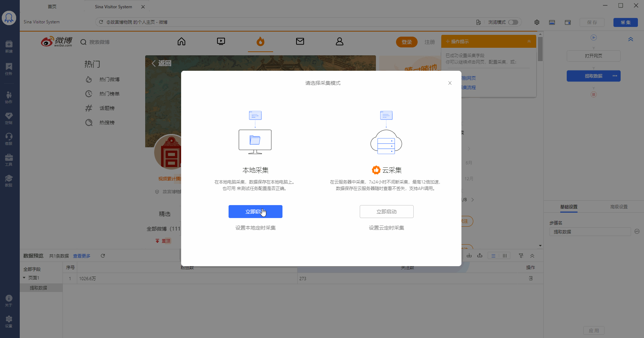Open the 高级设置 tab
Image resolution: width=644 pixels, height=338 pixels.
(x=619, y=207)
